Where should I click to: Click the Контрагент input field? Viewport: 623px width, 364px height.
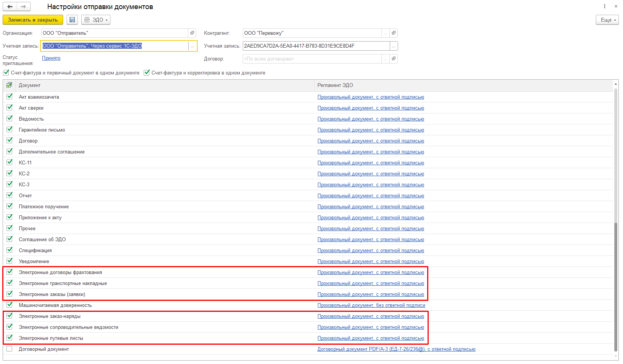point(312,33)
